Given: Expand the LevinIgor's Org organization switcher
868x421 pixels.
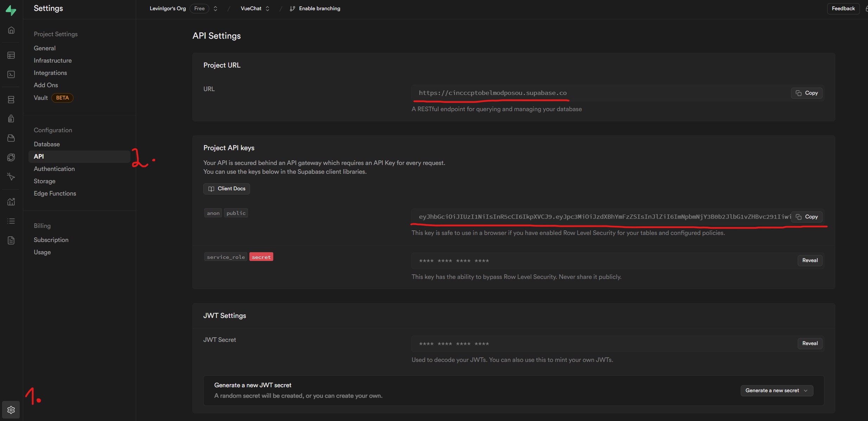Looking at the screenshot, I should pos(215,8).
